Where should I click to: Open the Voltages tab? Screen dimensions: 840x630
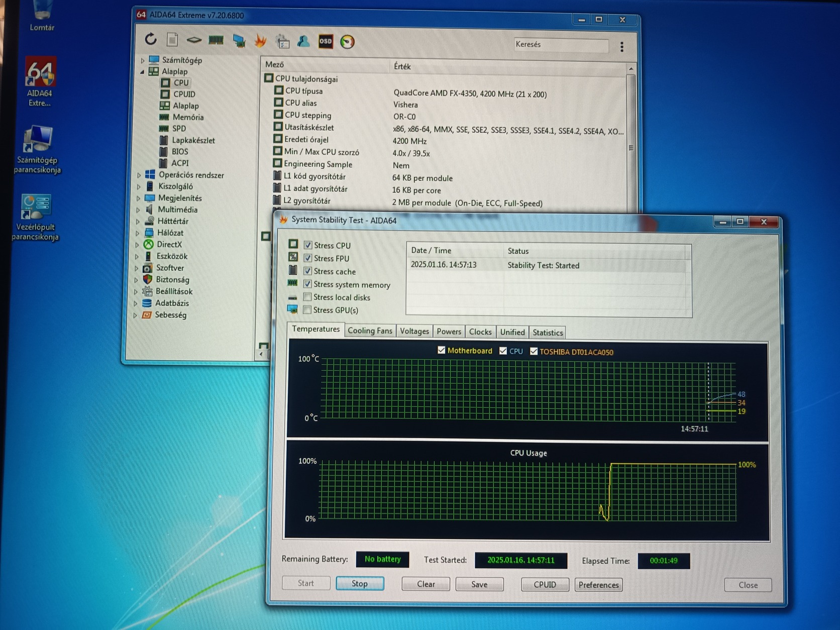click(414, 331)
